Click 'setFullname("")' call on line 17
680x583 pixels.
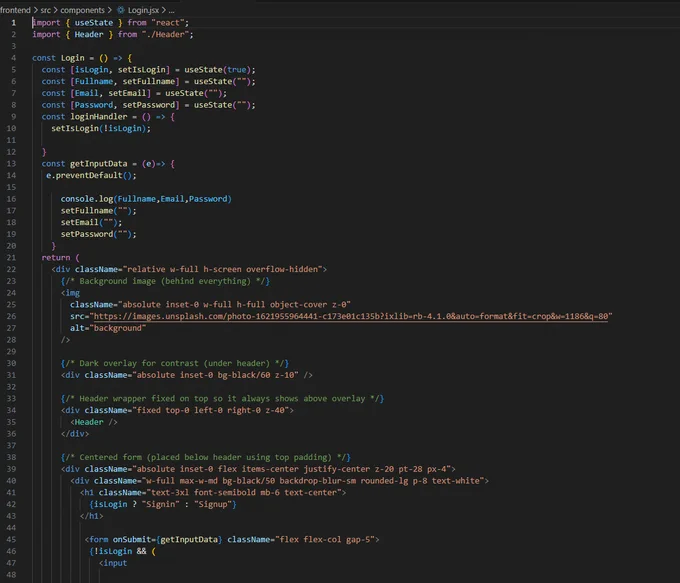click(96, 210)
